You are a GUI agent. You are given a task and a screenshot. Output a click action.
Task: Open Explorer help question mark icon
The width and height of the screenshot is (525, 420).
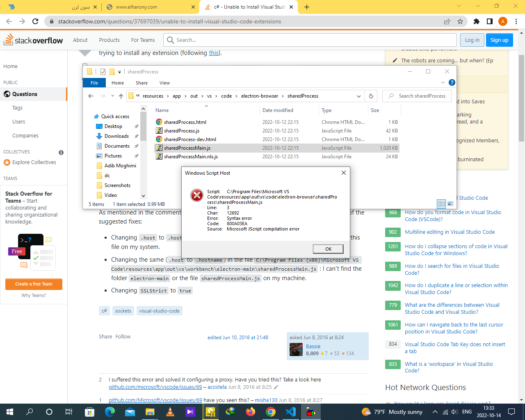[452, 82]
